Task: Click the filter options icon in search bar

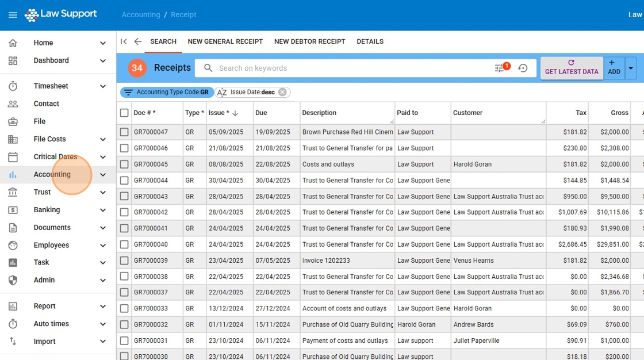Action: tap(500, 68)
